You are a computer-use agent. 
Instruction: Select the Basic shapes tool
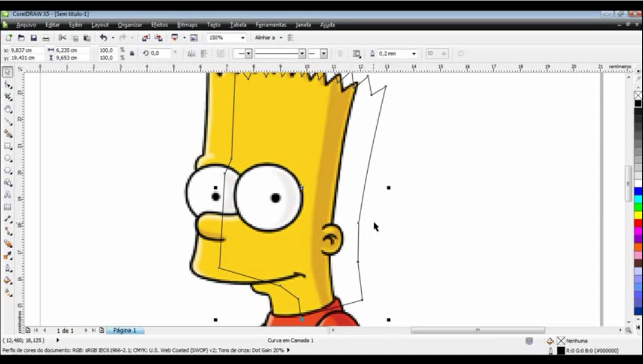coord(7,183)
